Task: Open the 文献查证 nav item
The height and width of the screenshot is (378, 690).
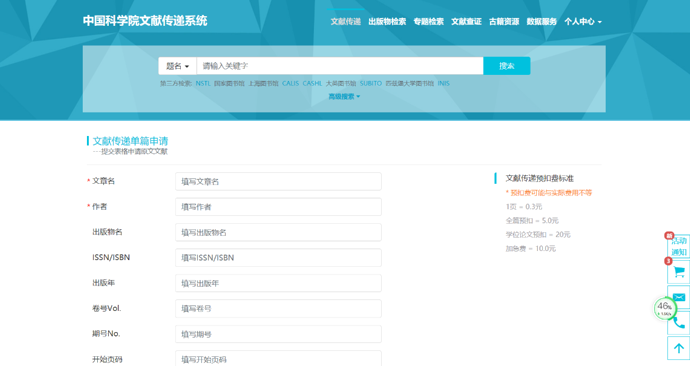Action: [466, 21]
